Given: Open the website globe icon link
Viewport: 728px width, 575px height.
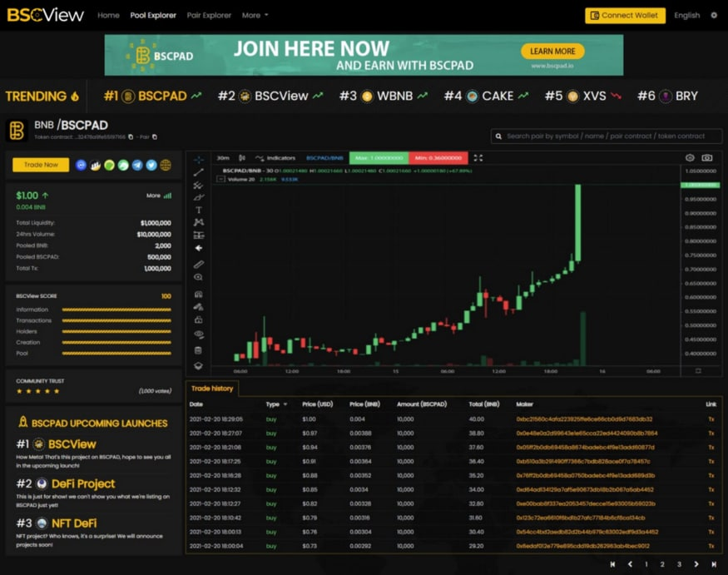Looking at the screenshot, I should pos(166,165).
